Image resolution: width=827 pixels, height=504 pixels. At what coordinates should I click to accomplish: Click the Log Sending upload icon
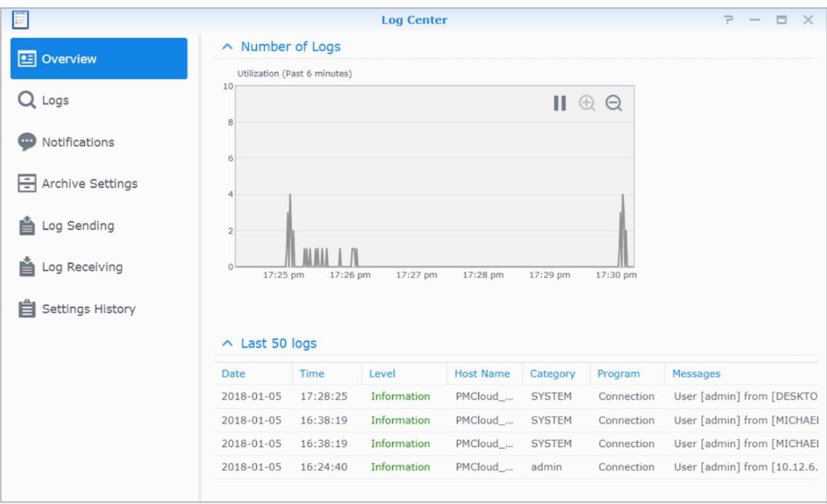[27, 225]
